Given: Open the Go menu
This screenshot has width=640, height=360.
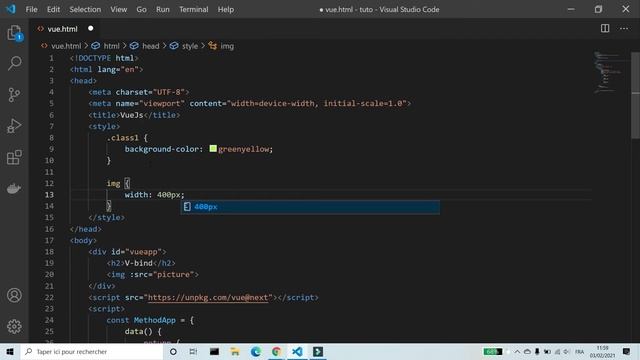Looking at the screenshot, I should click(x=141, y=9).
